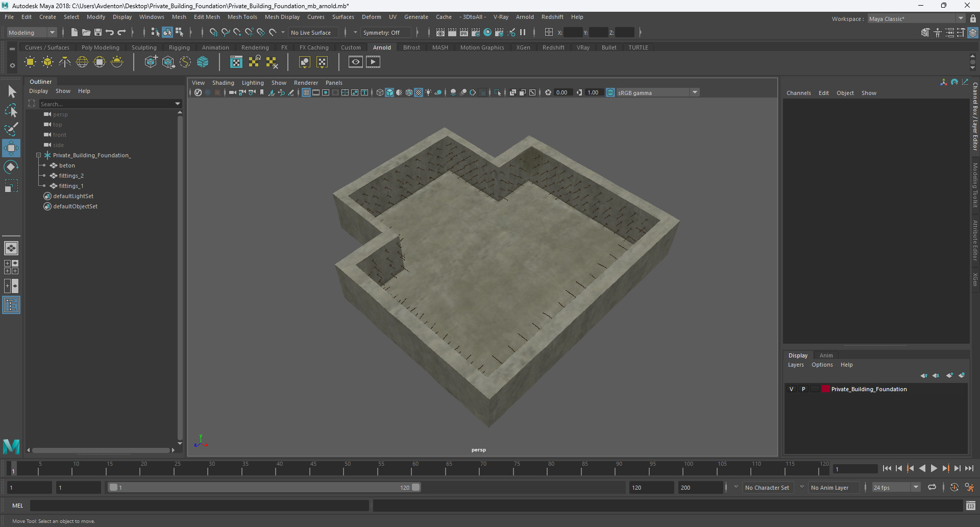Open scene folder icon on status line
Screen dimensions: 980x527
coord(86,32)
